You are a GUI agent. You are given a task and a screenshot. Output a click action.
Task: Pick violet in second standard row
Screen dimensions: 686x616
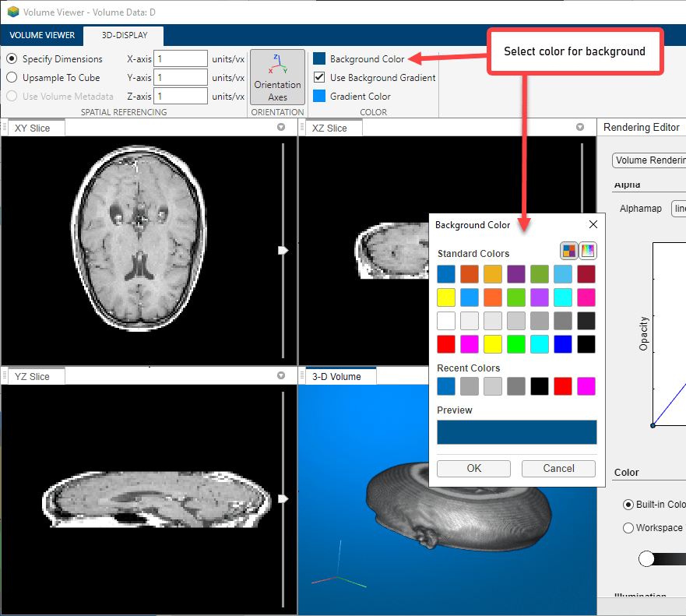(540, 297)
